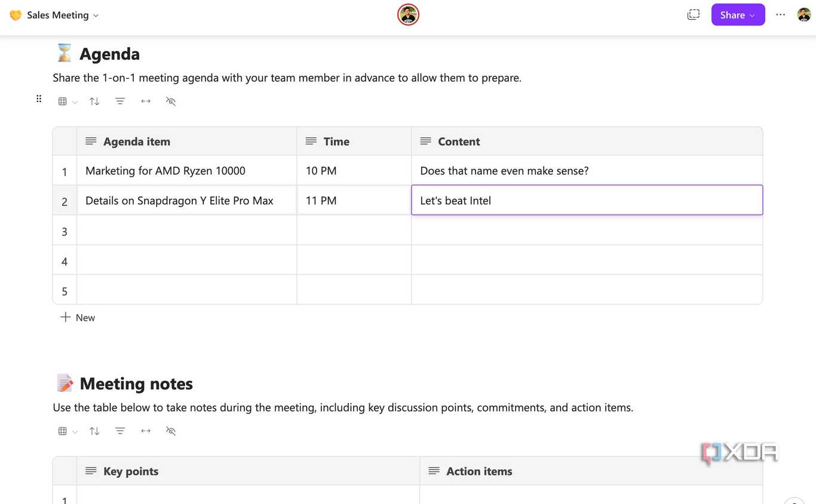Select 'Details on Snapdragon Y Elite Pro Max' cell

coord(186,201)
